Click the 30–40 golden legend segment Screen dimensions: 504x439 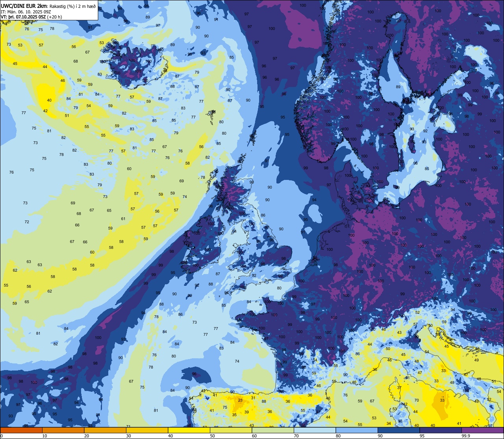coord(147,430)
